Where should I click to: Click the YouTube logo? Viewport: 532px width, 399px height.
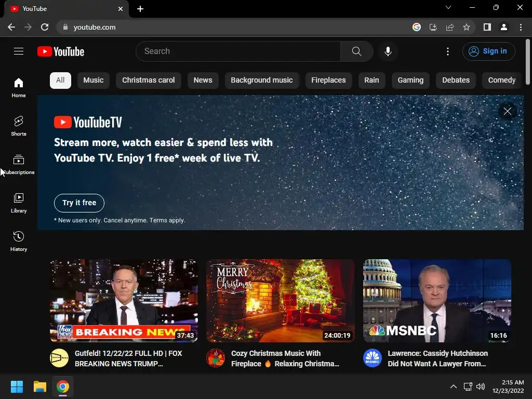point(61,51)
